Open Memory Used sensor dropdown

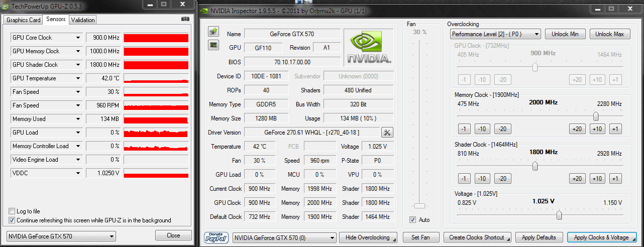pos(78,119)
